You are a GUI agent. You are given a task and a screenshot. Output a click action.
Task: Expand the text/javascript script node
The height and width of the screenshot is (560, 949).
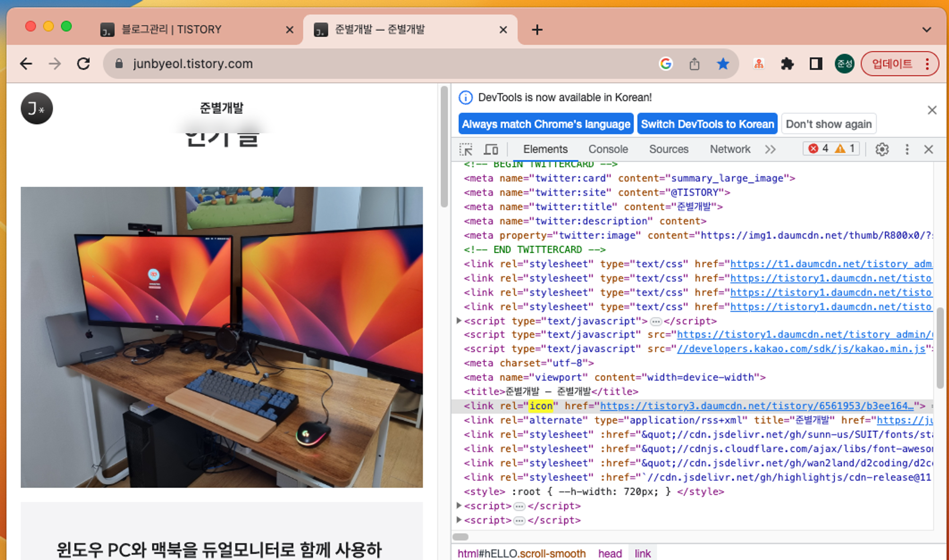click(x=459, y=321)
